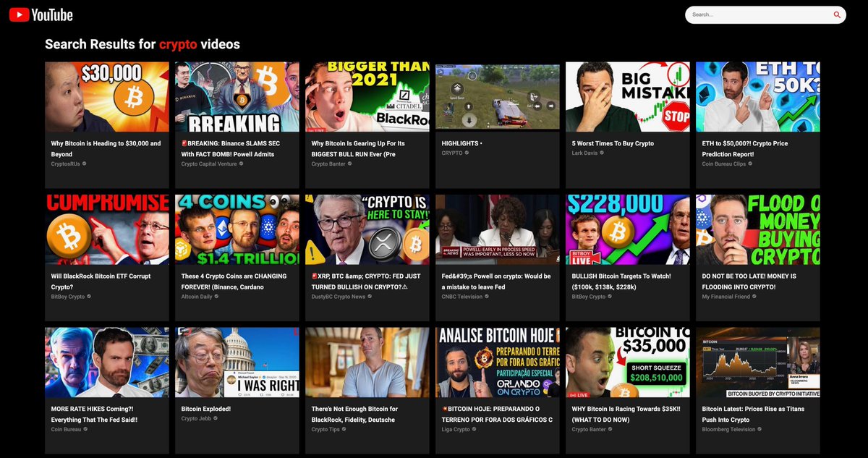Image resolution: width=868 pixels, height=458 pixels.
Task: Click title 'Will BlackRock Bitcoin ETF Corrupt Crypto?'
Action: point(102,281)
